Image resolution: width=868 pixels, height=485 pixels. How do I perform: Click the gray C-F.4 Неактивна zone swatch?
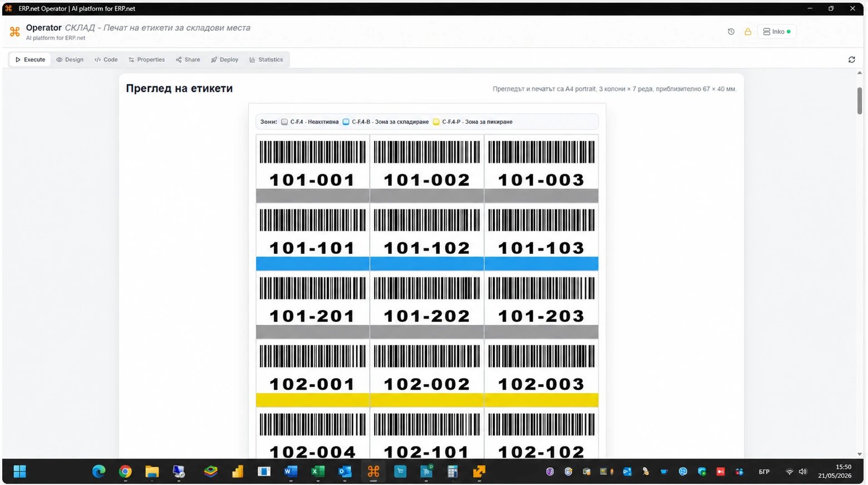coord(285,122)
